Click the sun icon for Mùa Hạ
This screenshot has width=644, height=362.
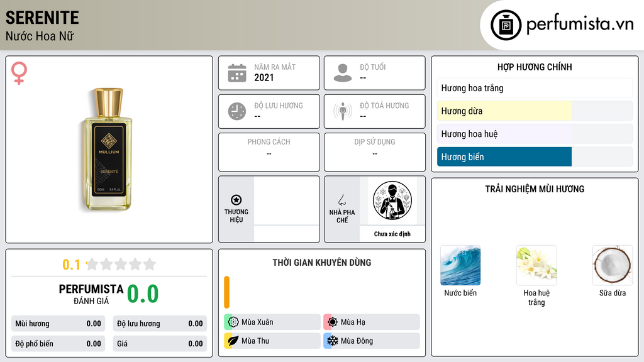pyautogui.click(x=333, y=322)
